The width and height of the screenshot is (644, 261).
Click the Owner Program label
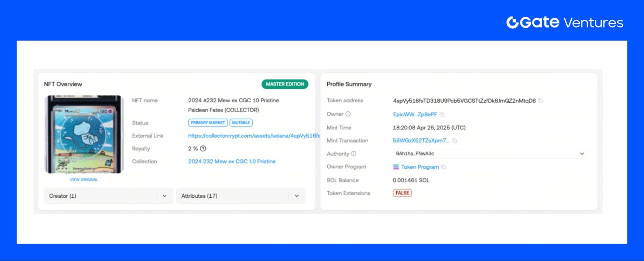346,167
